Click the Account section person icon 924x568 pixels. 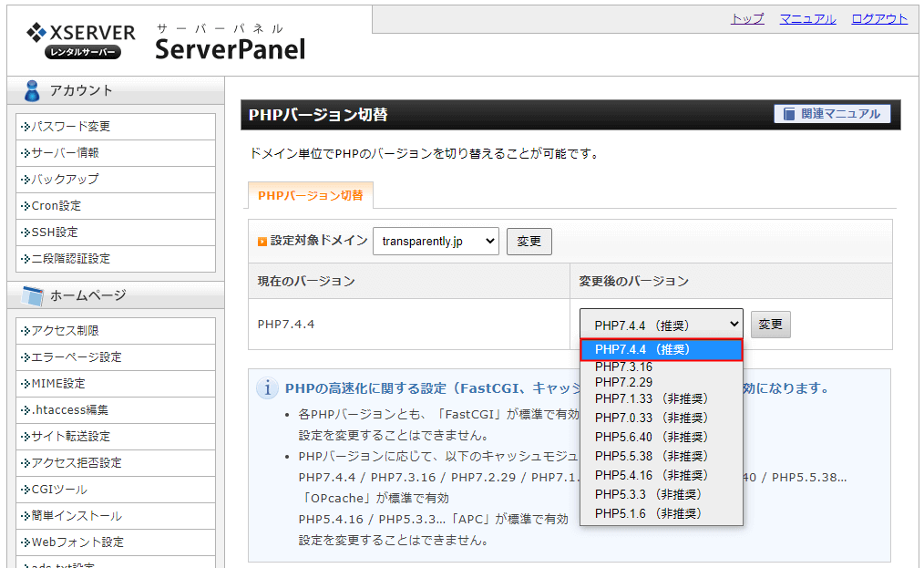click(x=33, y=90)
